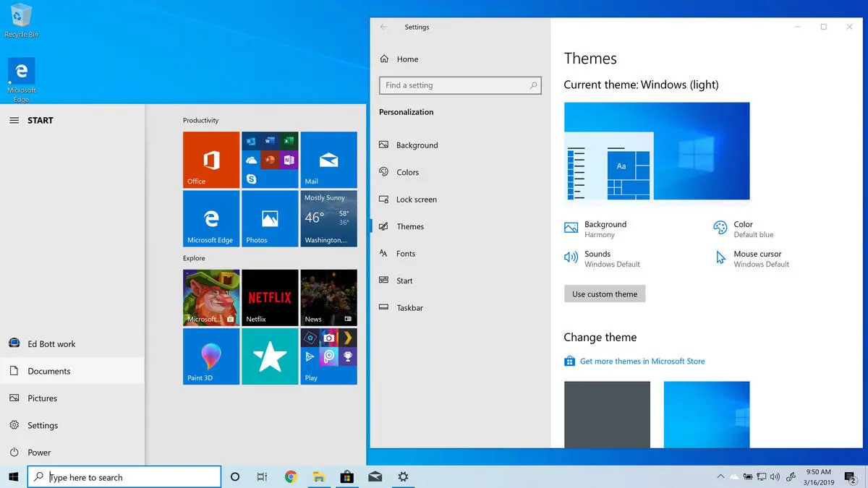This screenshot has height=488, width=868.
Task: Open Documents from Start menu
Action: (72, 371)
